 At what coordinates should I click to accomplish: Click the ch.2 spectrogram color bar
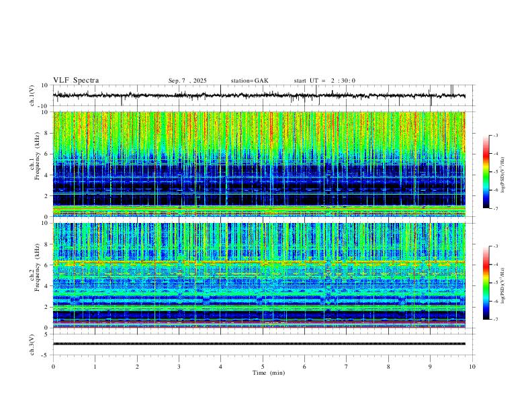486,283
